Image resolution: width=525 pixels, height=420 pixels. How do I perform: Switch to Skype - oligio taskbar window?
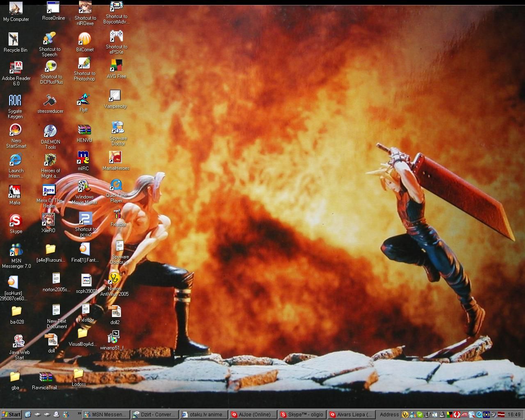tap(301, 415)
